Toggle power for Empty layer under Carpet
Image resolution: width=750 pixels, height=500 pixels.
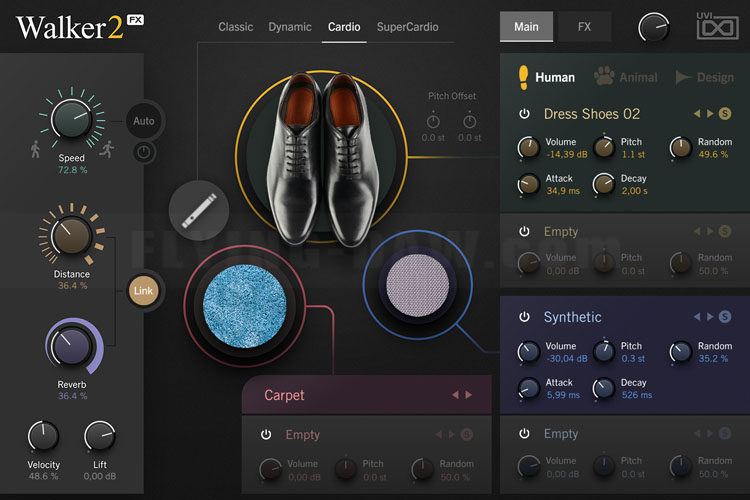click(266, 434)
